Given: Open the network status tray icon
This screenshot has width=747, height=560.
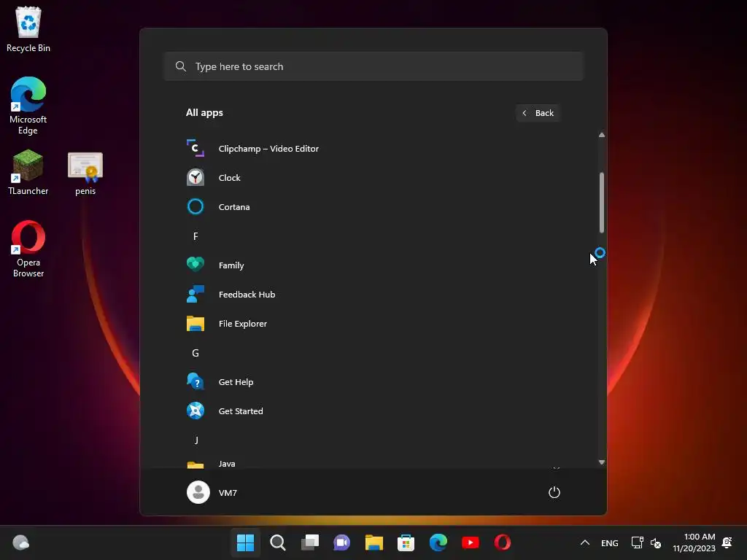Looking at the screenshot, I should pyautogui.click(x=637, y=542).
